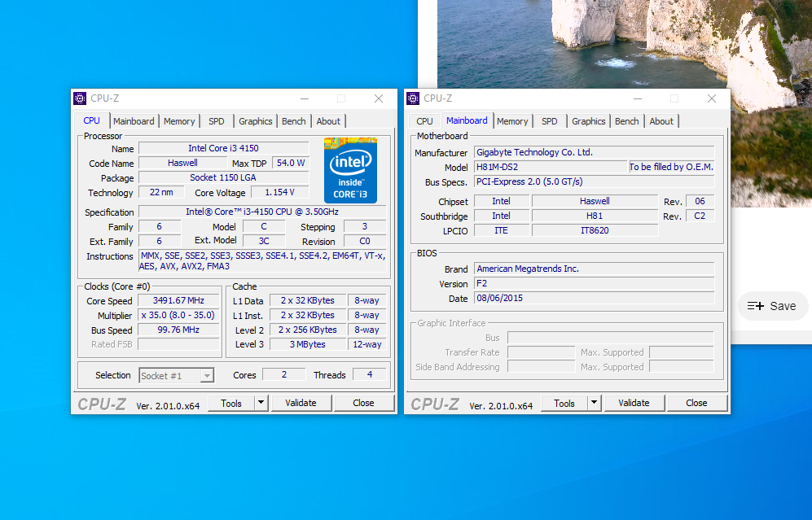Image resolution: width=812 pixels, height=520 pixels.
Task: Click the Name field showing Intel Core i3 4150
Action: tap(223, 148)
